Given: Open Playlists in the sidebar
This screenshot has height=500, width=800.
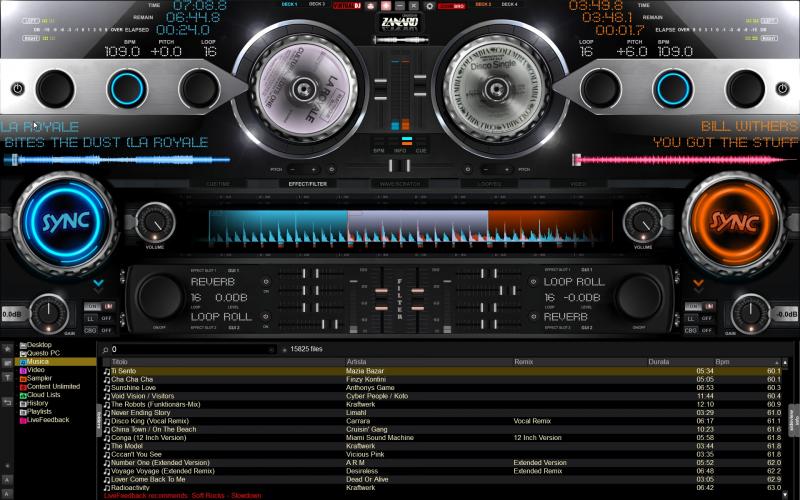Looking at the screenshot, I should (x=39, y=411).
